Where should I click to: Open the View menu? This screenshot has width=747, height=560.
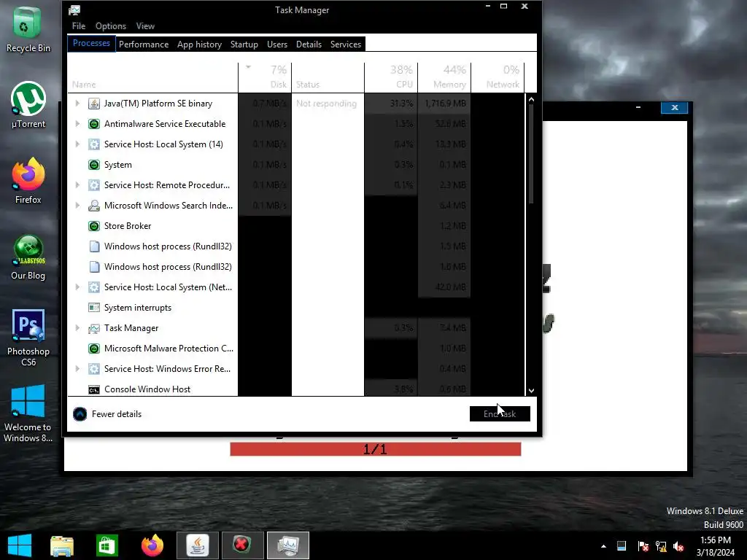145,26
